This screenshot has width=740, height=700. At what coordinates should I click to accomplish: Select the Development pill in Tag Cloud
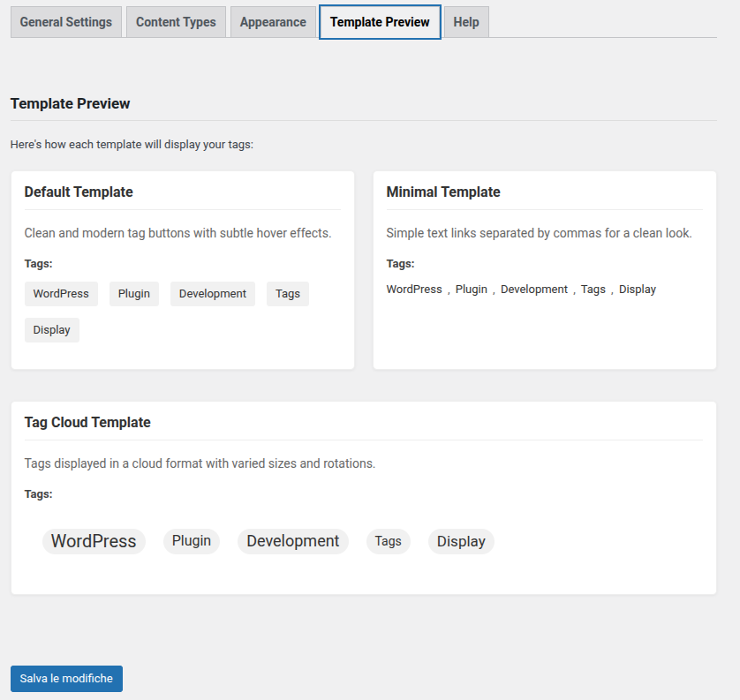click(x=293, y=541)
